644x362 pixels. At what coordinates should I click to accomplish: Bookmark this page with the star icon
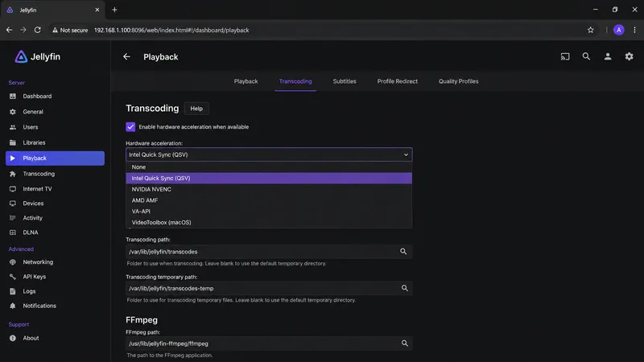tap(590, 30)
